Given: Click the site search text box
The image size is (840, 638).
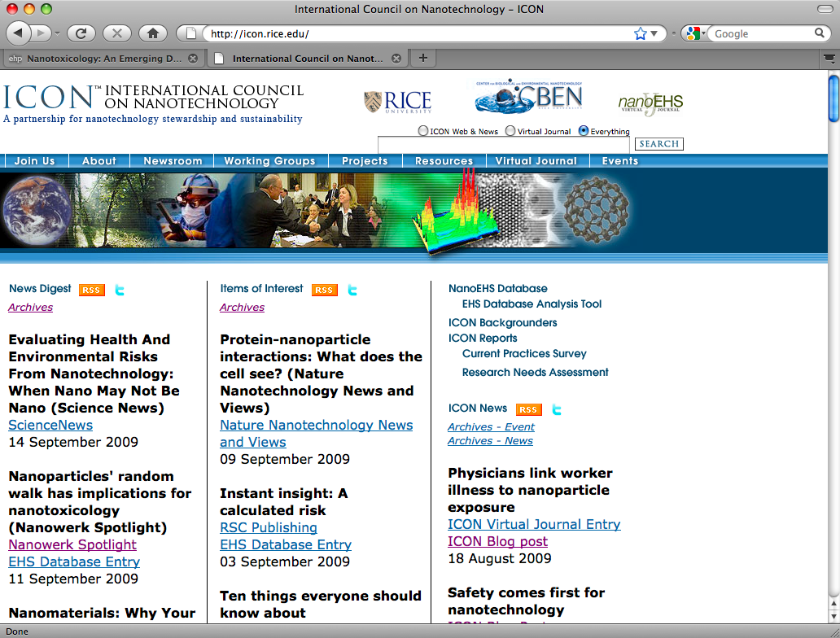Looking at the screenshot, I should [x=504, y=145].
